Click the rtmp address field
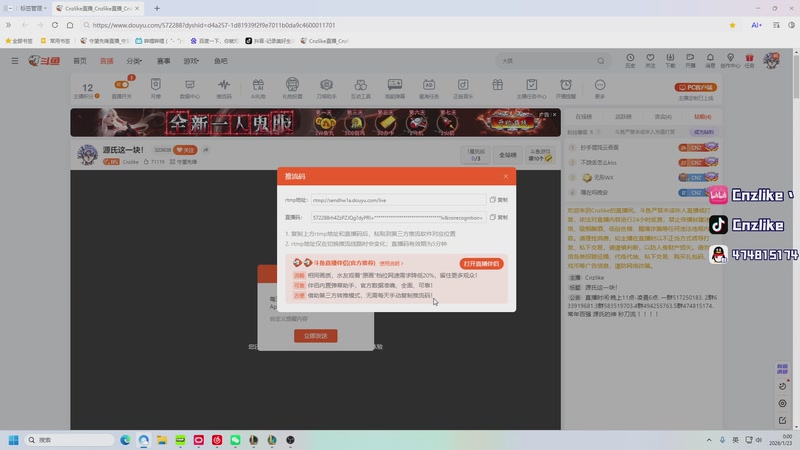800x450 pixels. (x=398, y=200)
